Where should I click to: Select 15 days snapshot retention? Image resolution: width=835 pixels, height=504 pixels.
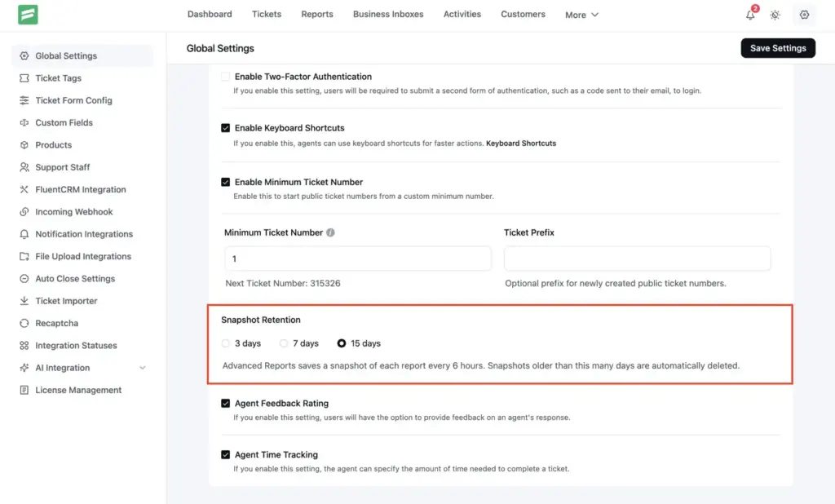click(342, 343)
